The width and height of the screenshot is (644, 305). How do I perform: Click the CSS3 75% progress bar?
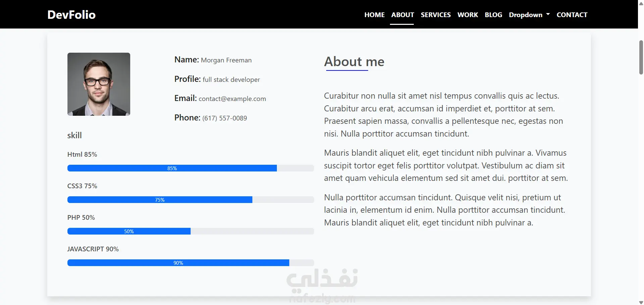(x=191, y=200)
